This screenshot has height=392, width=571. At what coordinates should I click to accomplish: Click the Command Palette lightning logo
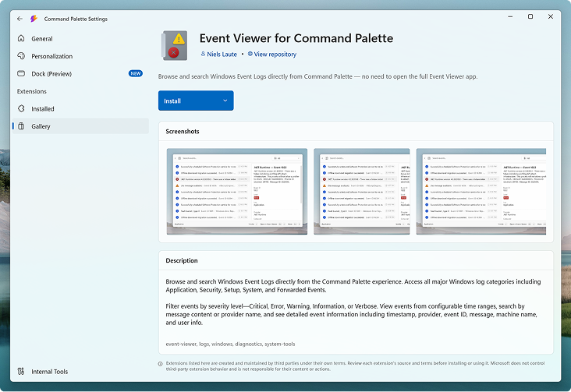tap(34, 19)
